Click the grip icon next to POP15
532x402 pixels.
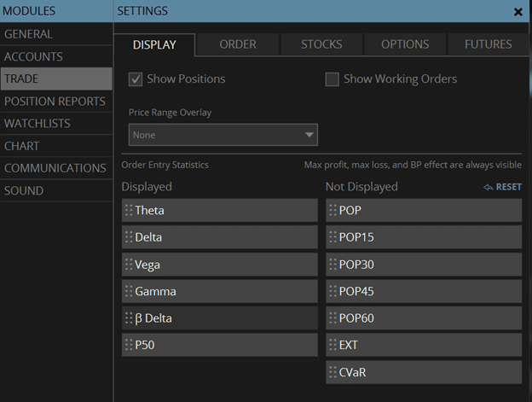332,237
